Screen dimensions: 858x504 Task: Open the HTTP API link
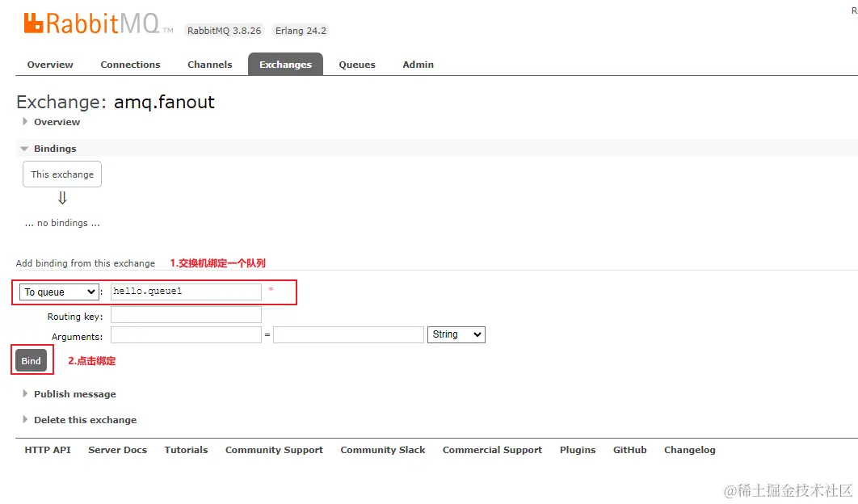(48, 450)
